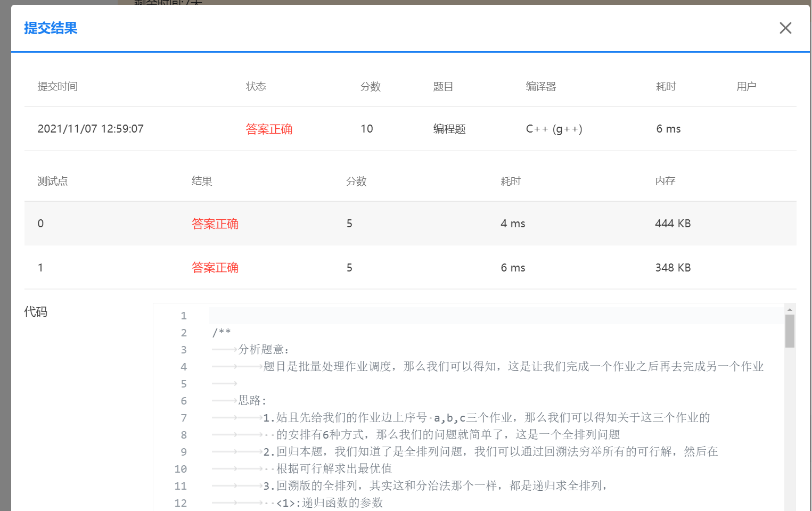Click the 测试点 column header

52,181
